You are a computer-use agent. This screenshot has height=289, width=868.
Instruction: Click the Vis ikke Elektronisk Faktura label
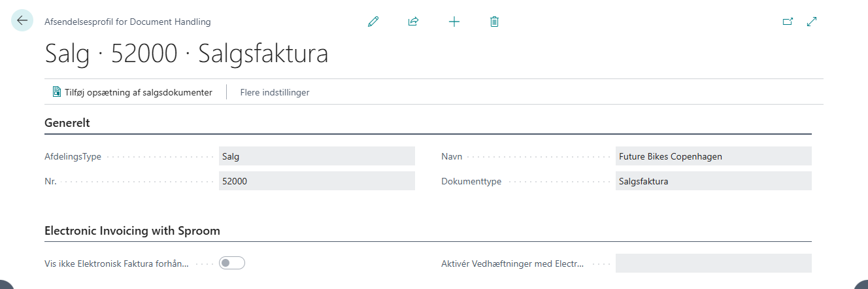tap(116, 263)
